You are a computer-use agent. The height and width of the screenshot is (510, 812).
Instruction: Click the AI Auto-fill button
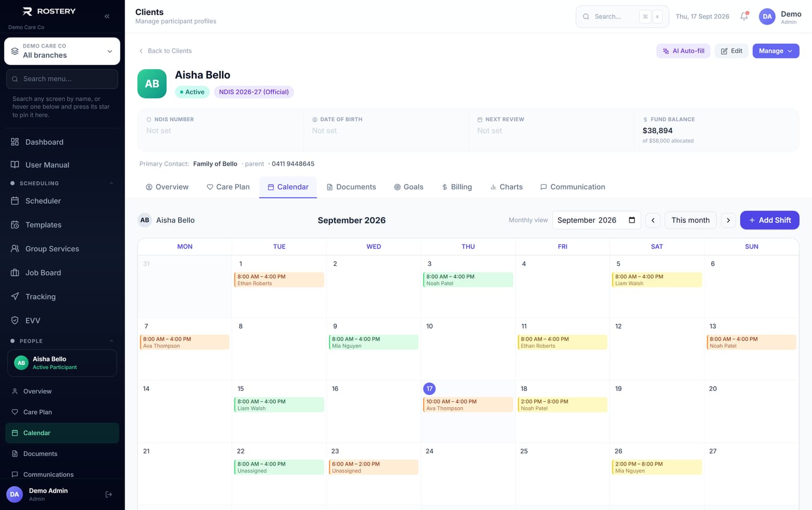click(683, 51)
